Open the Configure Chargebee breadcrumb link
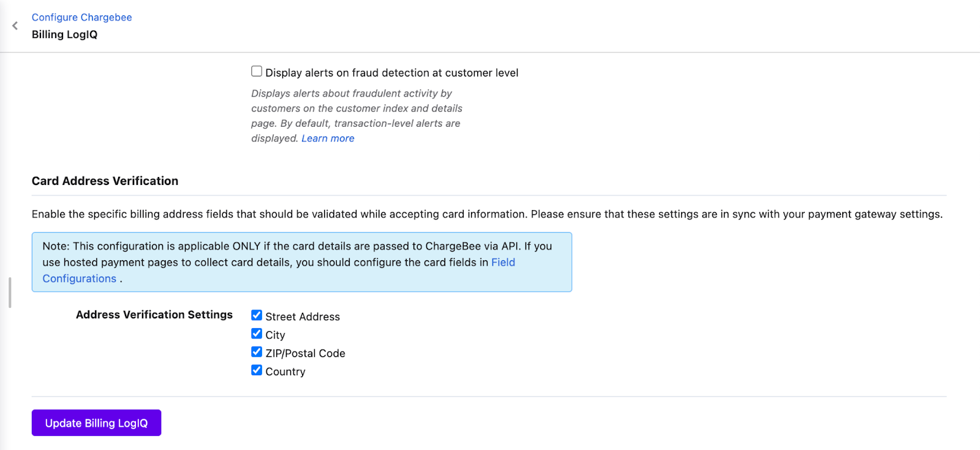The width and height of the screenshot is (980, 450). [x=81, y=17]
